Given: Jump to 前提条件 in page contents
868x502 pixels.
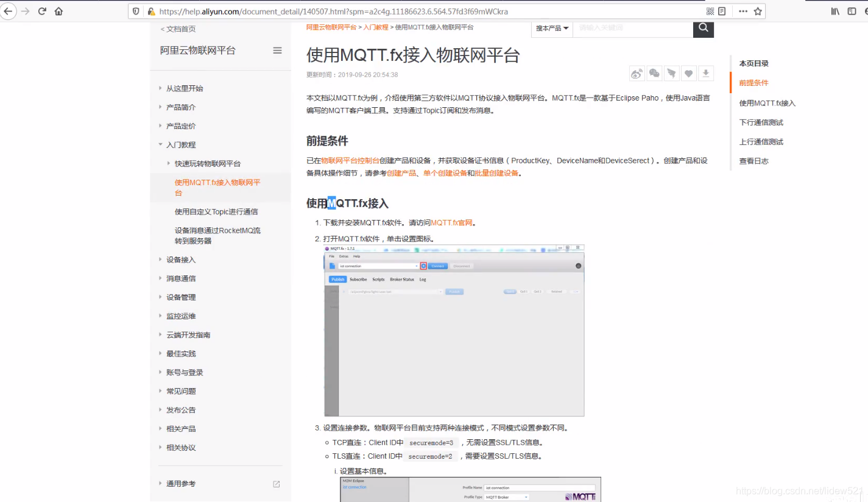Looking at the screenshot, I should [x=753, y=83].
